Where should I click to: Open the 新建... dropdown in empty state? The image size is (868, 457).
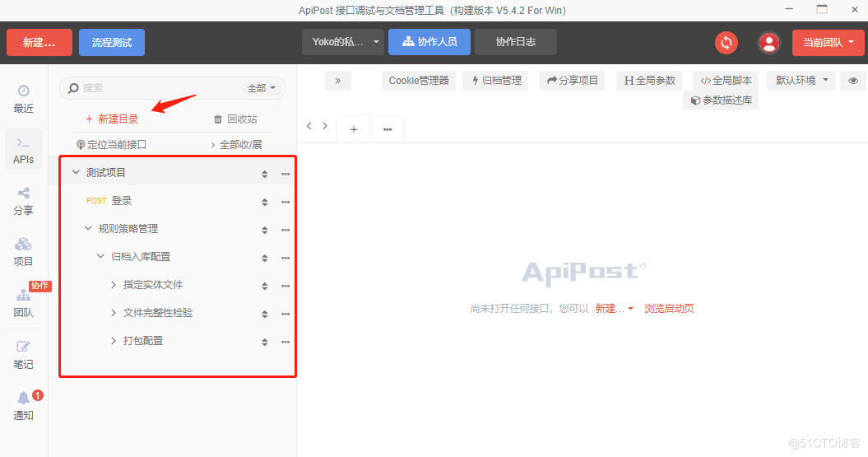(x=614, y=309)
